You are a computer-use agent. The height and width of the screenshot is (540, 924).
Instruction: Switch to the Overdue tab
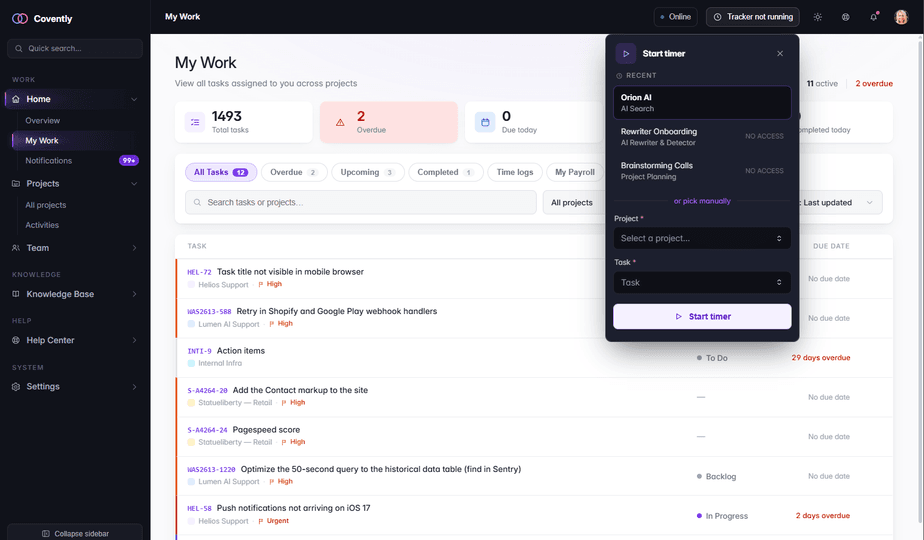tap(294, 172)
